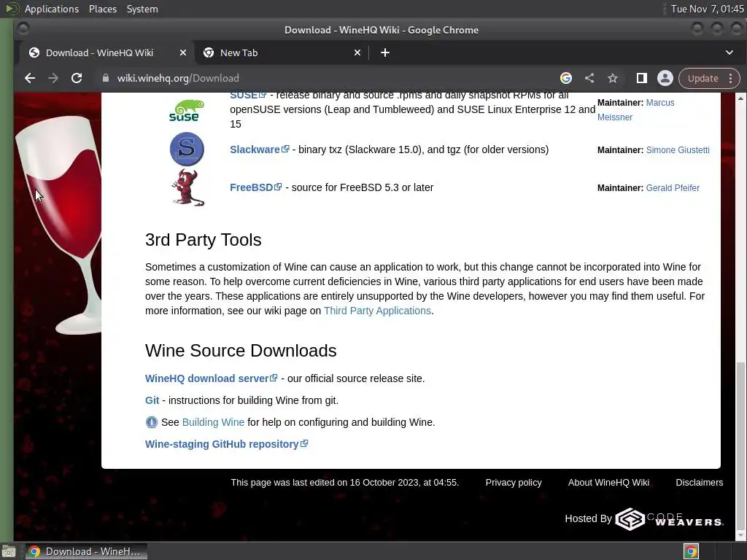Reload the WineHQ Download page
This screenshot has height=560, width=747.
[76, 78]
